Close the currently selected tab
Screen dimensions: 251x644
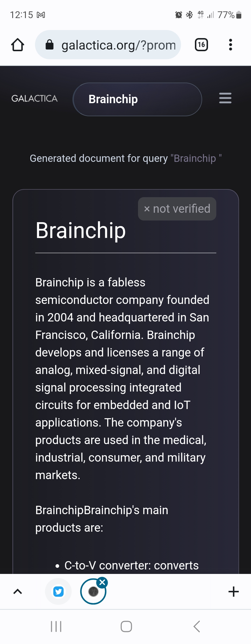[102, 582]
